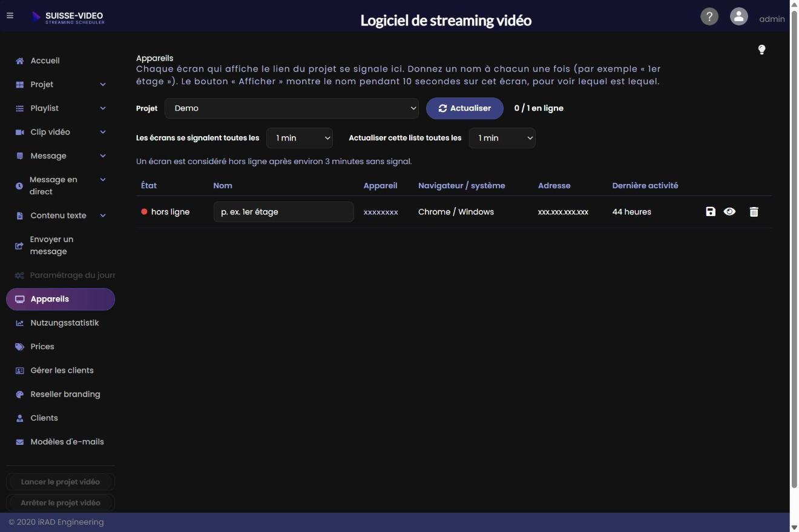Viewport: 799px width, 532px height.
Task: Show device name using the eye icon
Action: pos(729,212)
